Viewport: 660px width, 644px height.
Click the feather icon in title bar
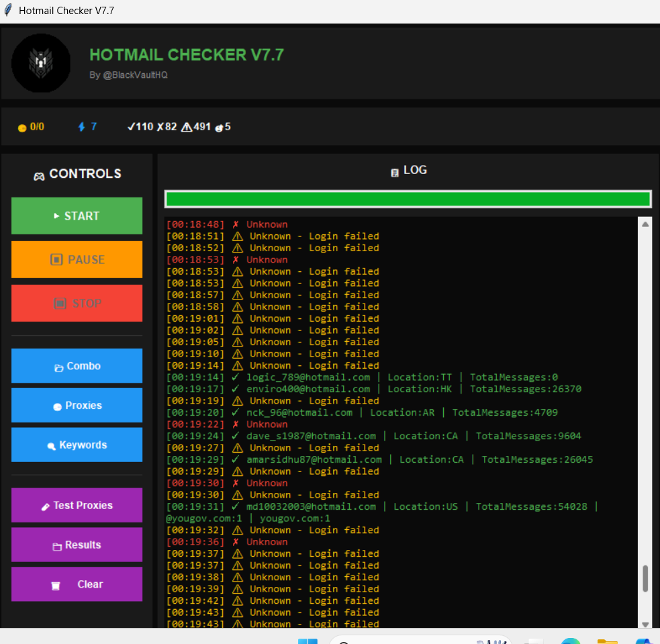[x=8, y=11]
